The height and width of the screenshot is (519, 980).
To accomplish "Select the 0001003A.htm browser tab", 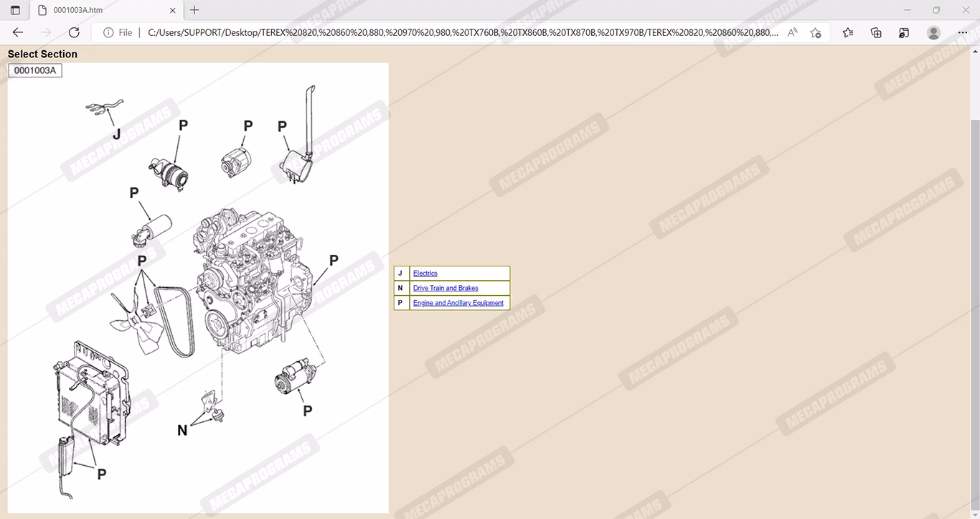I will (x=100, y=10).
